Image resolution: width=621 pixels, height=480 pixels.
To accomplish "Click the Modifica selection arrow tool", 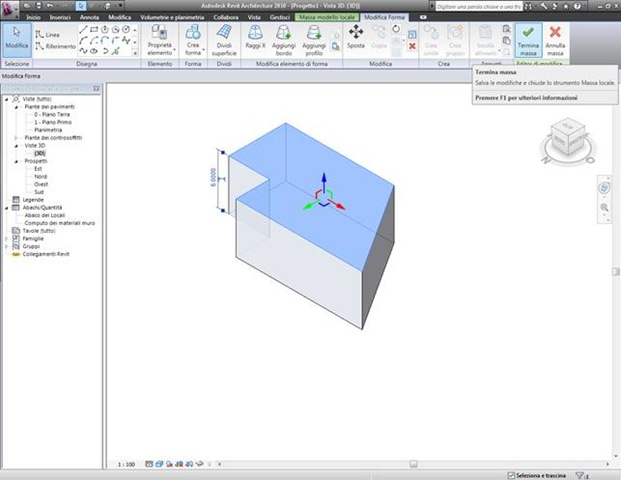I will [x=17, y=40].
